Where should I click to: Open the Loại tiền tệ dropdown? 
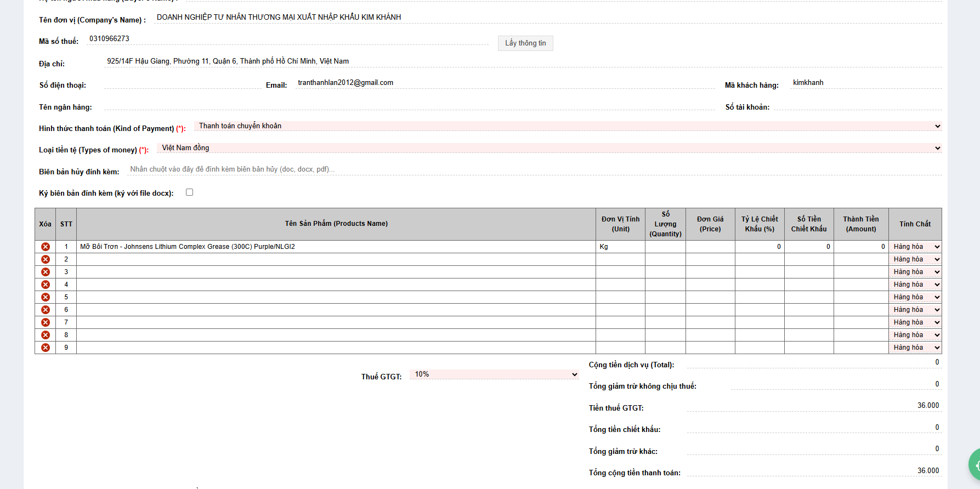point(549,148)
